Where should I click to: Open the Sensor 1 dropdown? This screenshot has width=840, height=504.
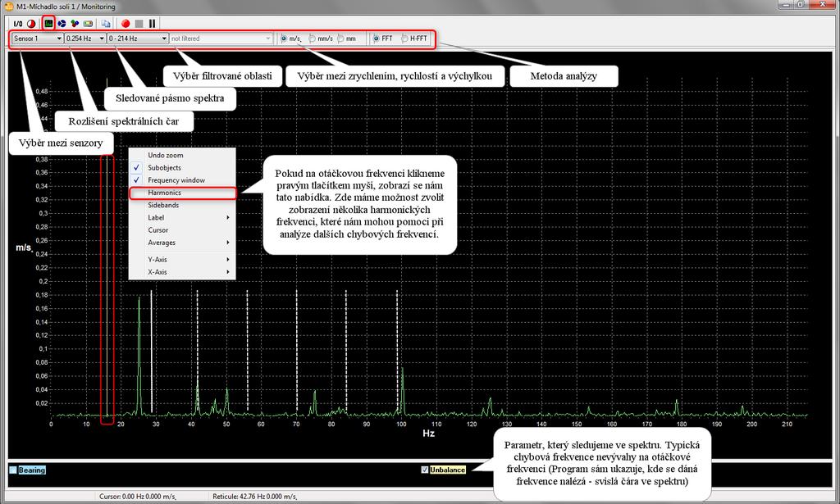click(x=38, y=39)
